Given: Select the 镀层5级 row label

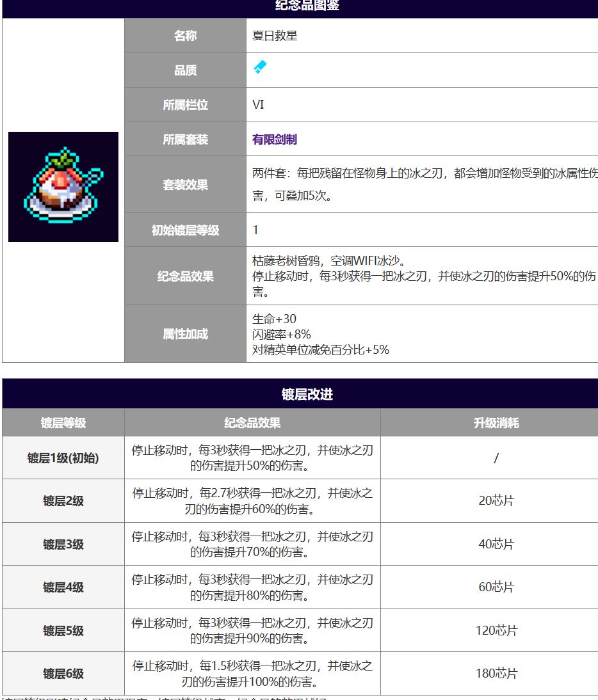Looking at the screenshot, I should point(63,631).
